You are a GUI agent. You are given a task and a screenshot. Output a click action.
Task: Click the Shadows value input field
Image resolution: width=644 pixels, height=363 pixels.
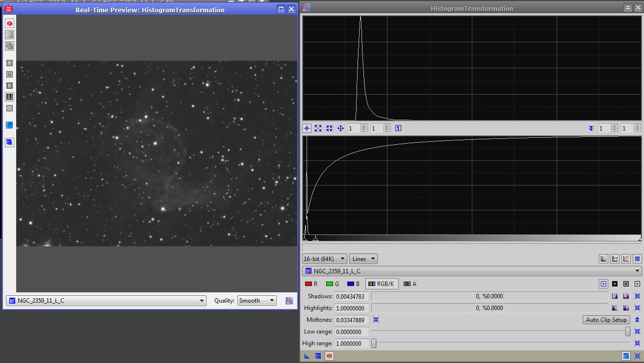351,296
